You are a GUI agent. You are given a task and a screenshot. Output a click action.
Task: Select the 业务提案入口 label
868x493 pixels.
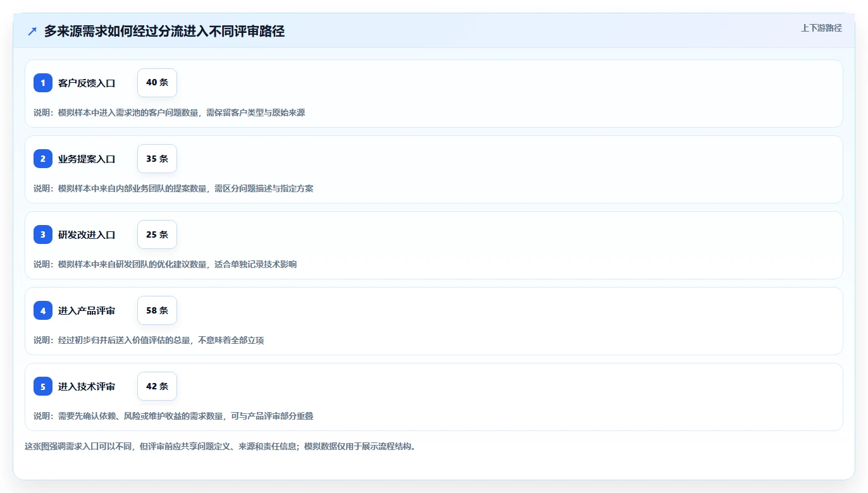(x=87, y=159)
